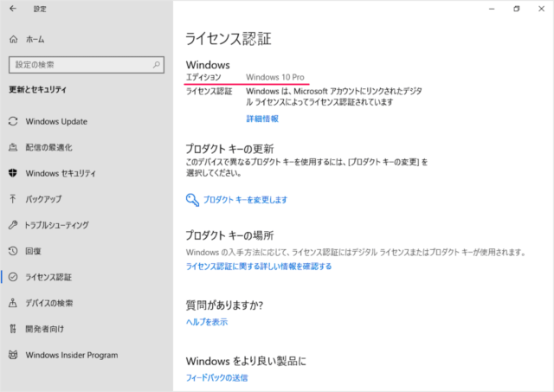The width and height of the screenshot is (554, 392).
Task: Open 開発者向け settings page
Action: [x=46, y=329]
